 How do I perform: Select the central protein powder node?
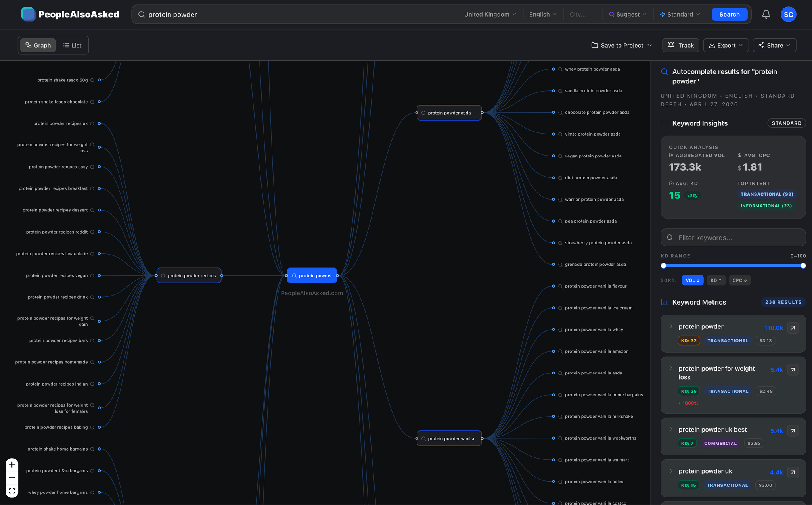(x=312, y=276)
